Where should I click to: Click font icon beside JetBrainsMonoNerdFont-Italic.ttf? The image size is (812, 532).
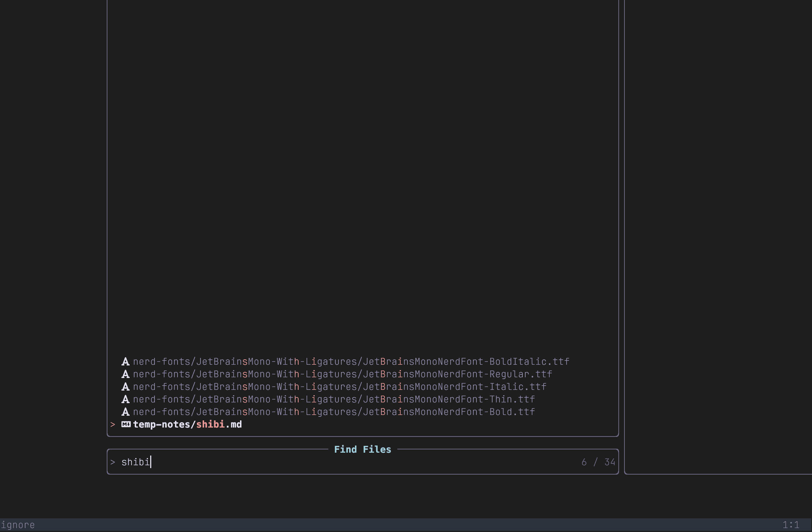click(x=125, y=387)
